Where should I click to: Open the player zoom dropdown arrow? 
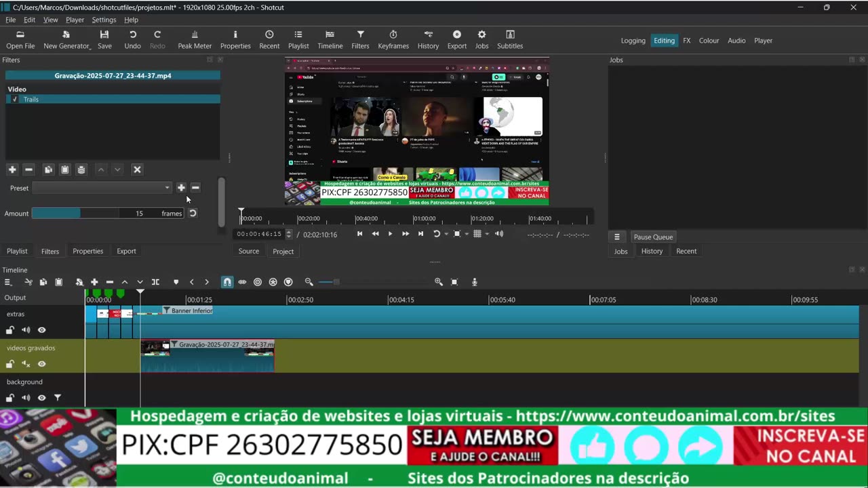click(466, 235)
